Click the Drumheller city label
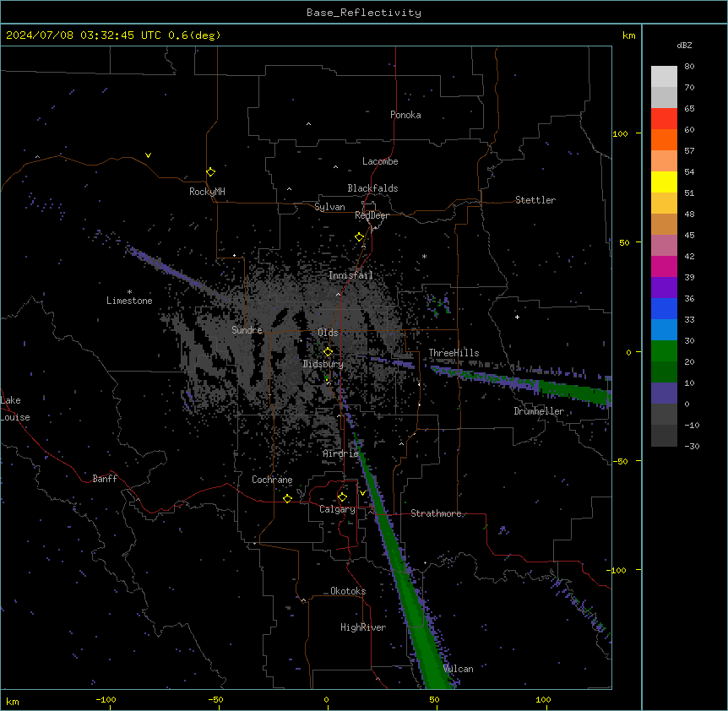728x711 pixels. click(x=539, y=411)
